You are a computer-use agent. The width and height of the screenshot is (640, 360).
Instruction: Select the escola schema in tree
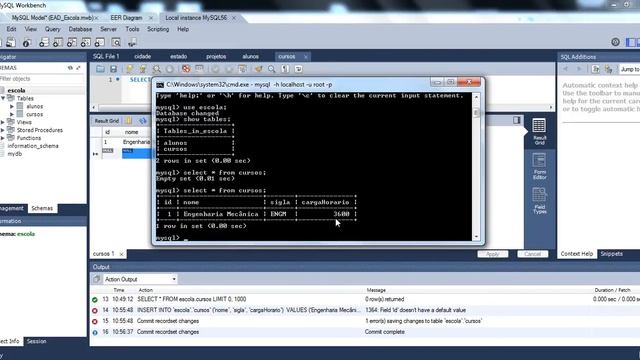point(16,90)
